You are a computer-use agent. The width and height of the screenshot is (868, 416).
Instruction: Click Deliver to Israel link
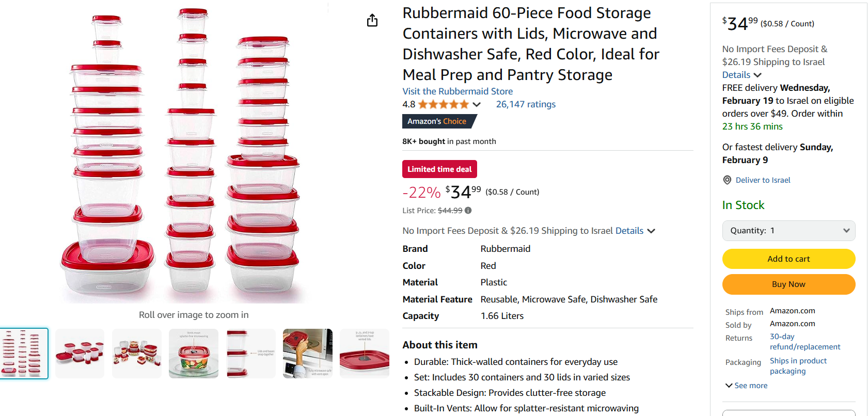[x=763, y=180]
